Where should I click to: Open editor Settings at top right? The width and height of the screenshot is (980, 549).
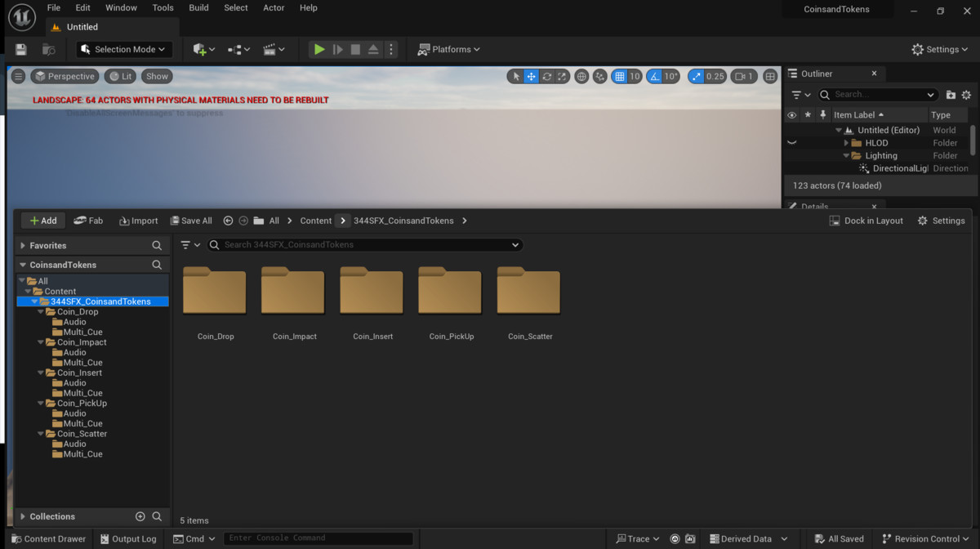(941, 50)
